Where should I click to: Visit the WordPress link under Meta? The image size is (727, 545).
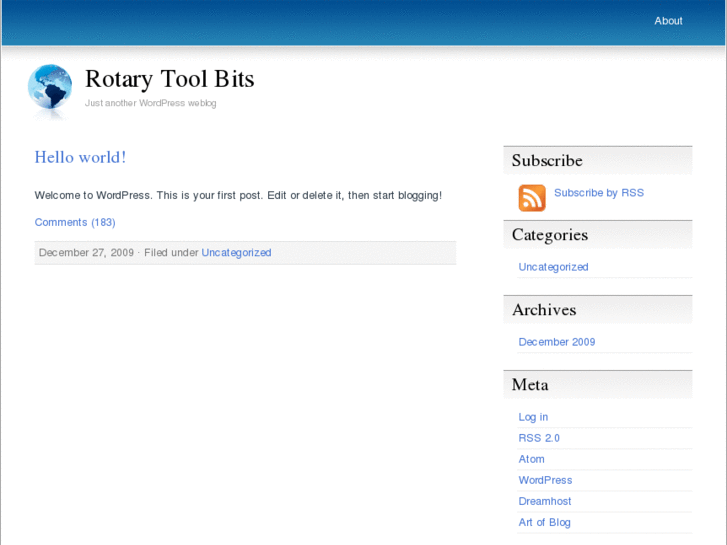tap(545, 480)
